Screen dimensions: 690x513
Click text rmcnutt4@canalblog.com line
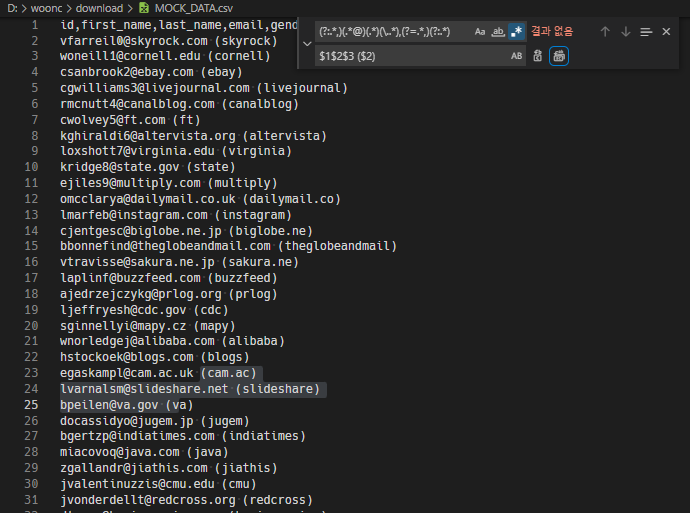(179, 104)
